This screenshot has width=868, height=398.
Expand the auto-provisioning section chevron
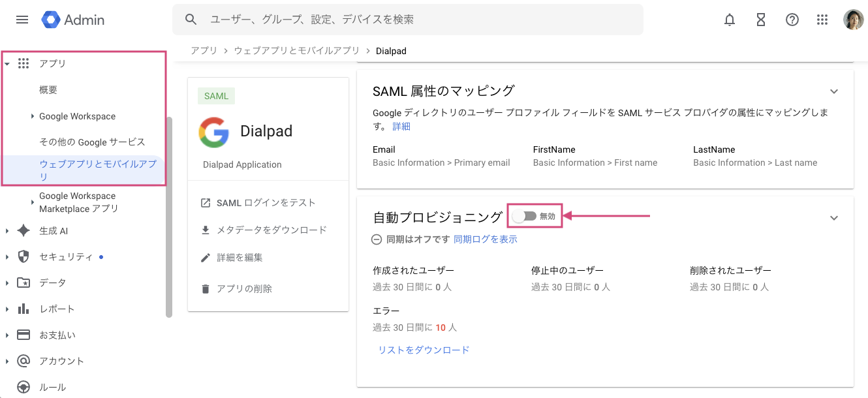coord(833,218)
